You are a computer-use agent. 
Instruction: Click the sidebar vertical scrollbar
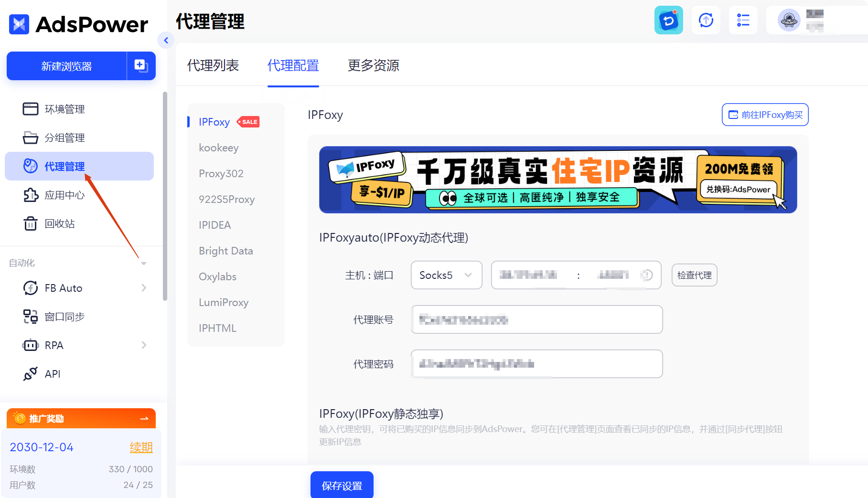click(x=165, y=196)
